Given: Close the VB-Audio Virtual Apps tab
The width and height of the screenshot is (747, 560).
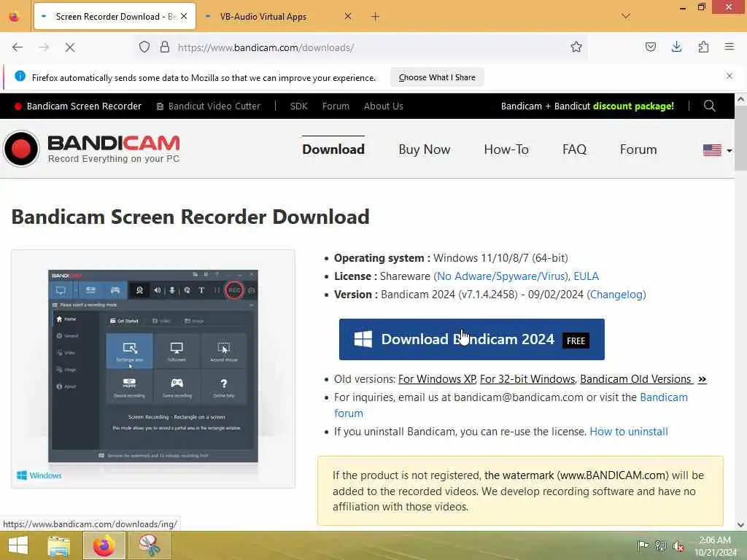Looking at the screenshot, I should pyautogui.click(x=348, y=16).
